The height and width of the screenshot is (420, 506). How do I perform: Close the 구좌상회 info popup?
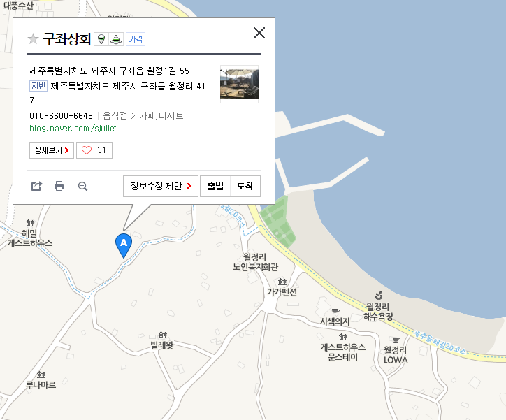point(259,33)
